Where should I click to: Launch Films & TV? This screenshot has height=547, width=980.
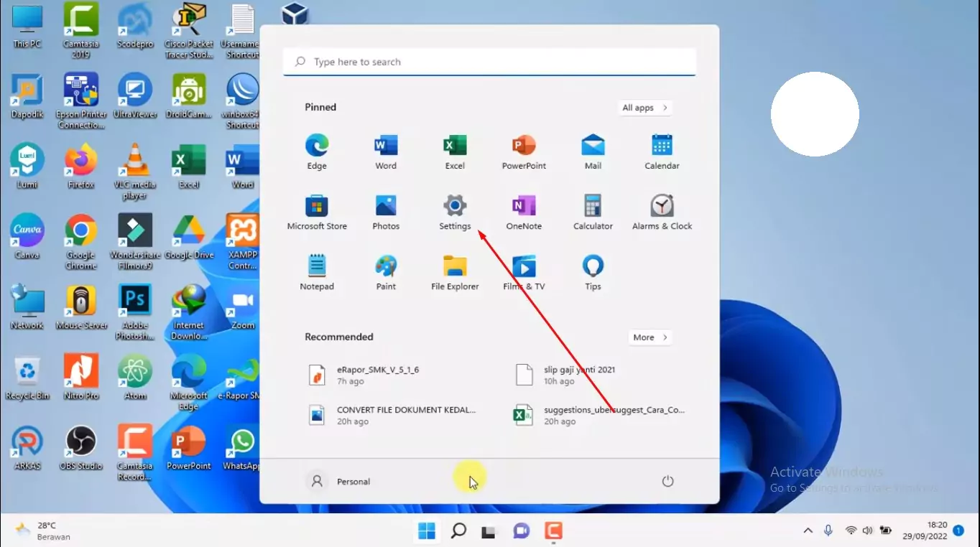click(x=524, y=273)
